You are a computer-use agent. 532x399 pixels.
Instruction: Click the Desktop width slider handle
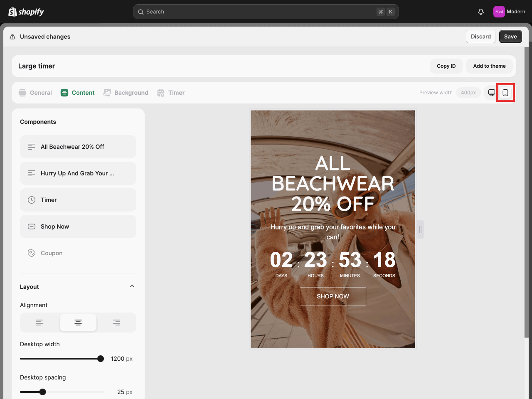tap(101, 359)
